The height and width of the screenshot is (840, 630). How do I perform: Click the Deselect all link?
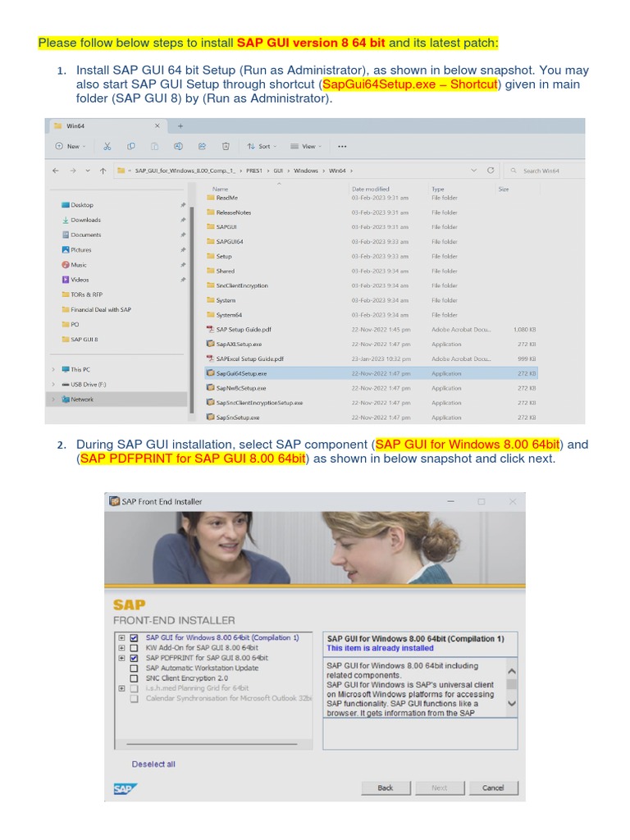153,764
